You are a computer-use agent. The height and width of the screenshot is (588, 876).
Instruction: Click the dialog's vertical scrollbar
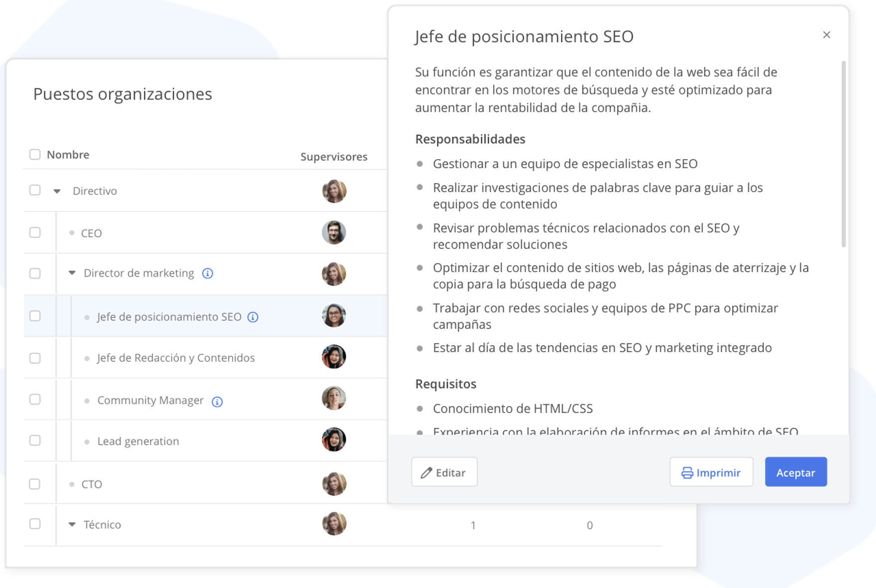pos(843,154)
